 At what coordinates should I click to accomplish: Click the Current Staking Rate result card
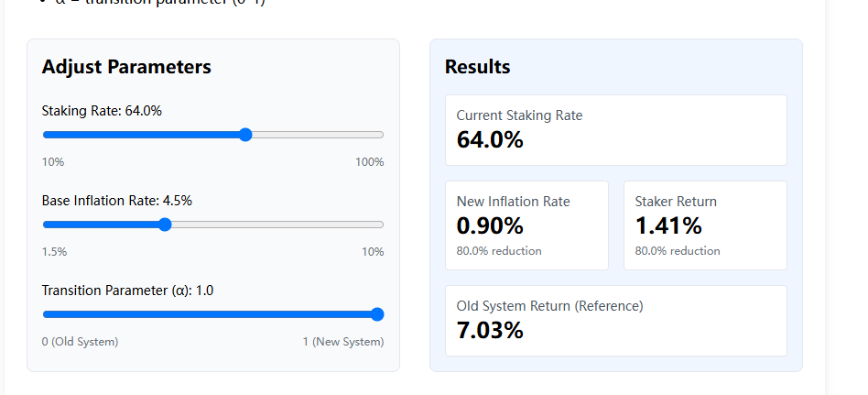point(615,130)
